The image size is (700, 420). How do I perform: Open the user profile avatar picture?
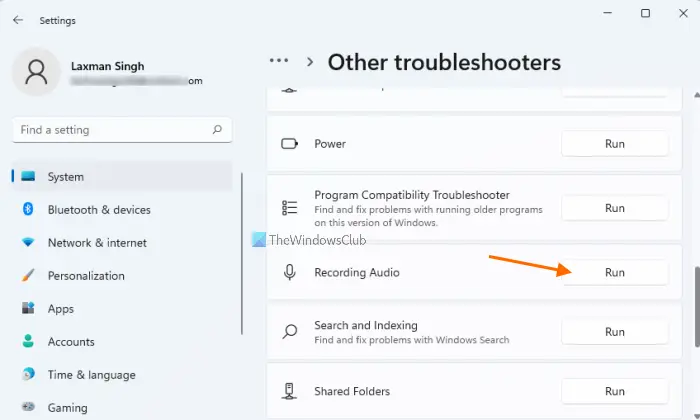click(36, 72)
